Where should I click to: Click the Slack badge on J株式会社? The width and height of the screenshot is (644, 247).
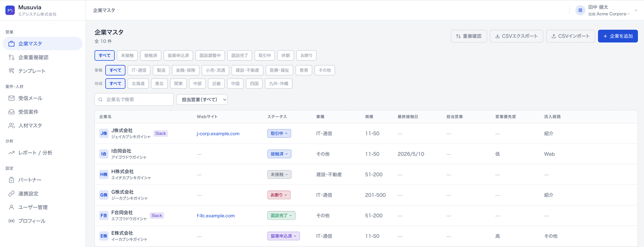pyautogui.click(x=161, y=133)
